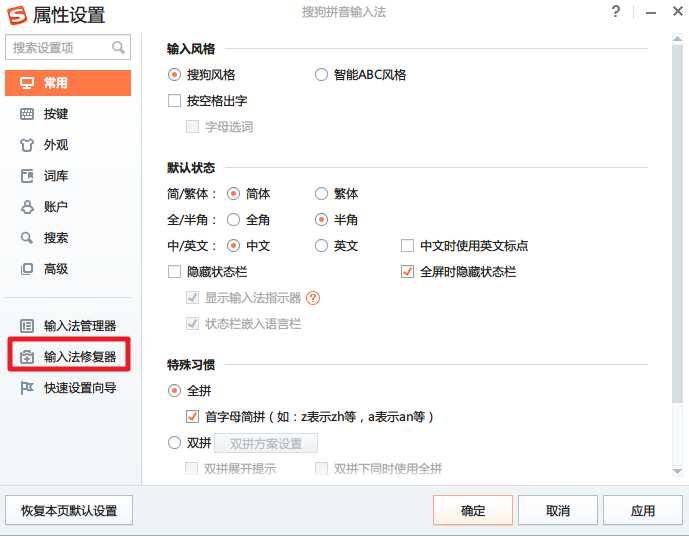Uncheck 全屏时隐藏状态栏 option
Viewport: 689px width, 536px height.
point(407,272)
